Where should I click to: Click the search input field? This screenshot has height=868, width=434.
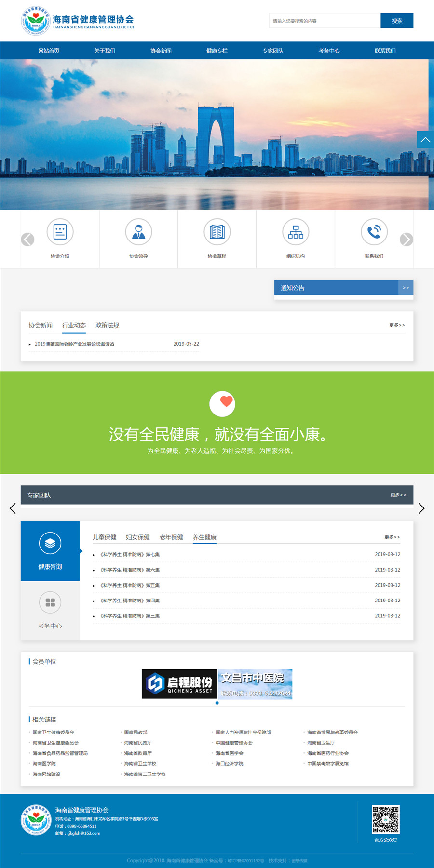[x=325, y=21]
